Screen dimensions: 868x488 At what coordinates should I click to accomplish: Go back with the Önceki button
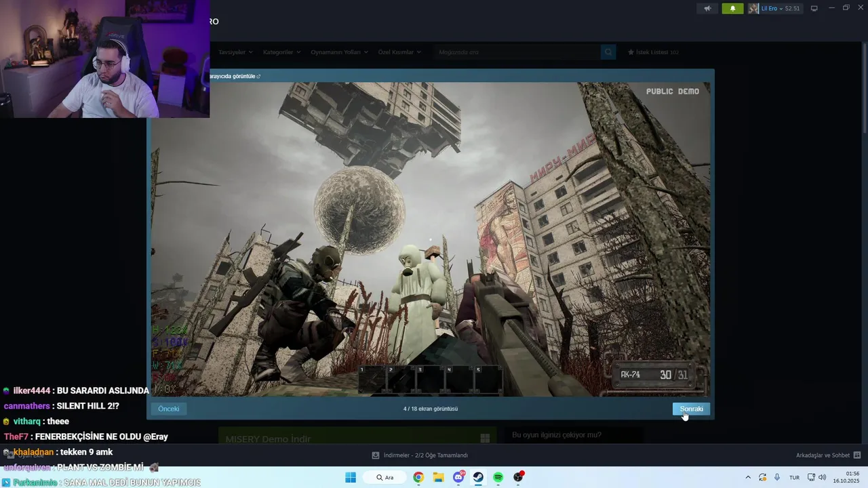click(x=168, y=409)
